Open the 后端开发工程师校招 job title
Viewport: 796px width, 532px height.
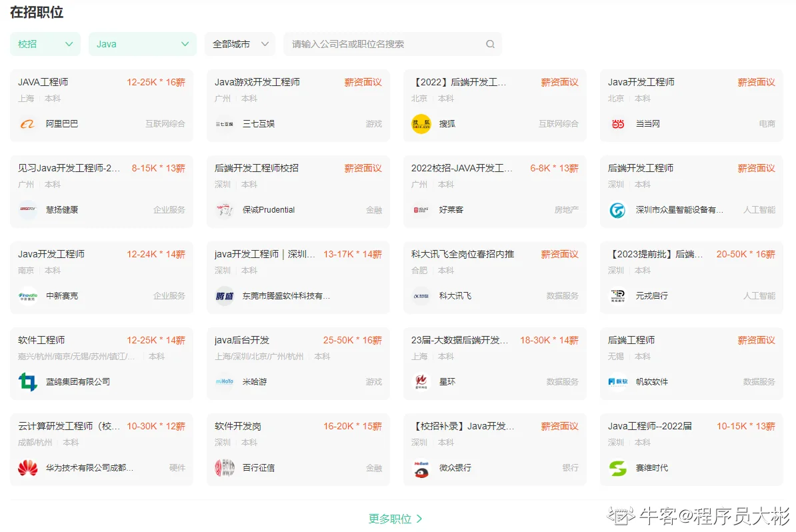(x=257, y=168)
